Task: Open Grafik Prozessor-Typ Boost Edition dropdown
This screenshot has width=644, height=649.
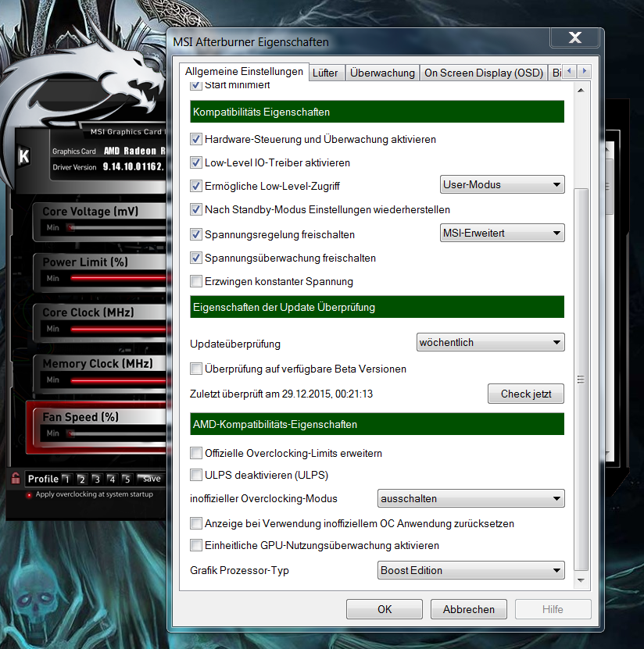Action: pos(471,570)
